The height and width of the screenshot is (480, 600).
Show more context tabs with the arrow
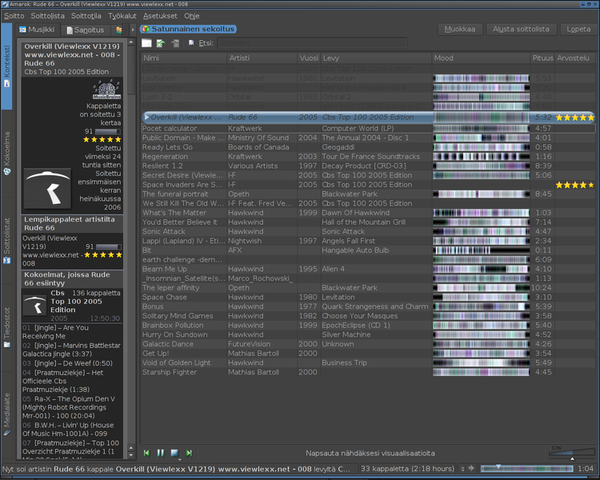point(133,29)
